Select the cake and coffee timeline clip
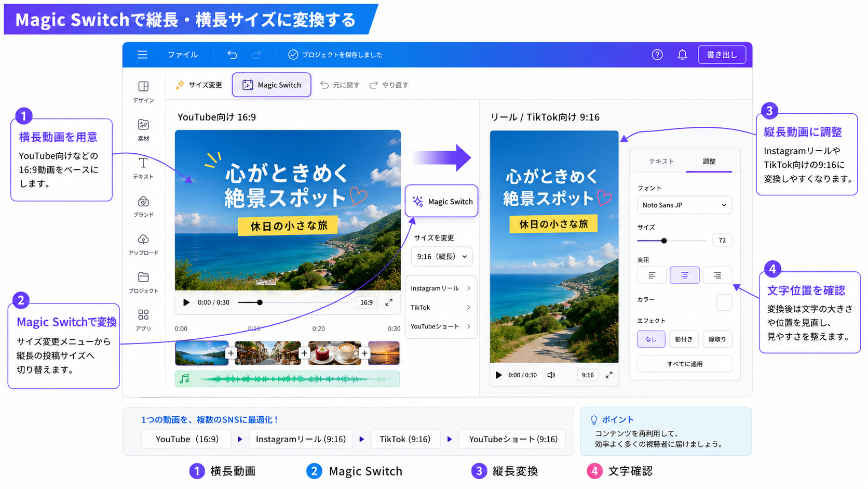This screenshot has width=868, height=489. tap(334, 353)
